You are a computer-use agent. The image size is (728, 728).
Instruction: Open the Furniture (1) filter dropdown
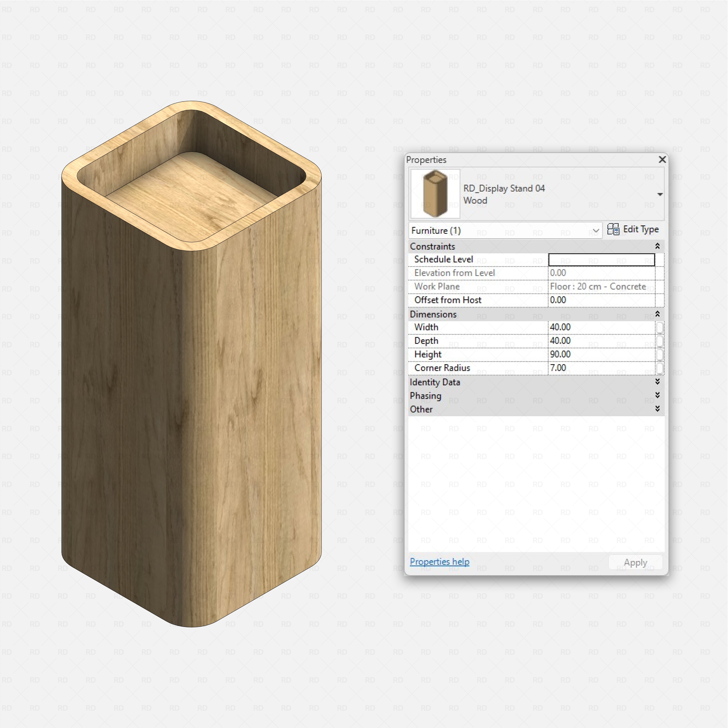pyautogui.click(x=505, y=231)
